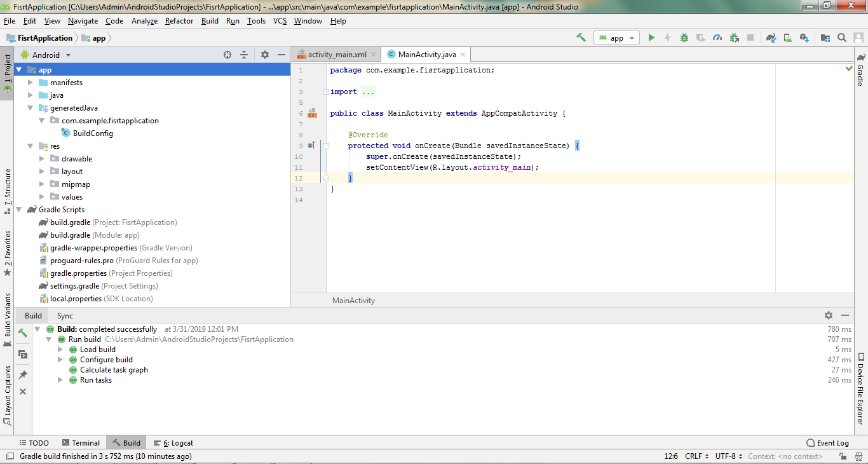Open the Terminal tool window
The height and width of the screenshot is (464, 868).
(81, 443)
